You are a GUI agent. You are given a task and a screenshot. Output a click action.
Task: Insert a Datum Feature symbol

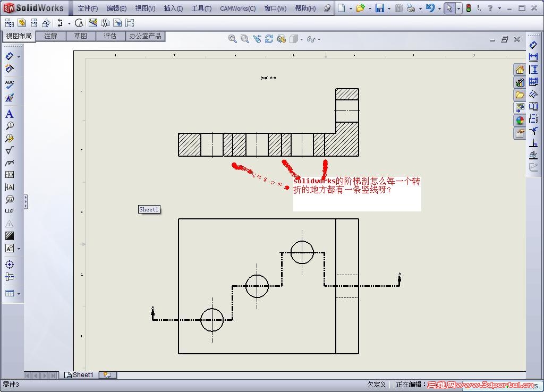(x=10, y=187)
